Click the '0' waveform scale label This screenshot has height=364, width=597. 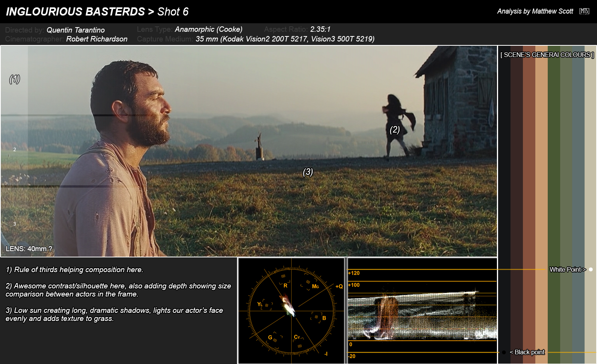click(351, 344)
